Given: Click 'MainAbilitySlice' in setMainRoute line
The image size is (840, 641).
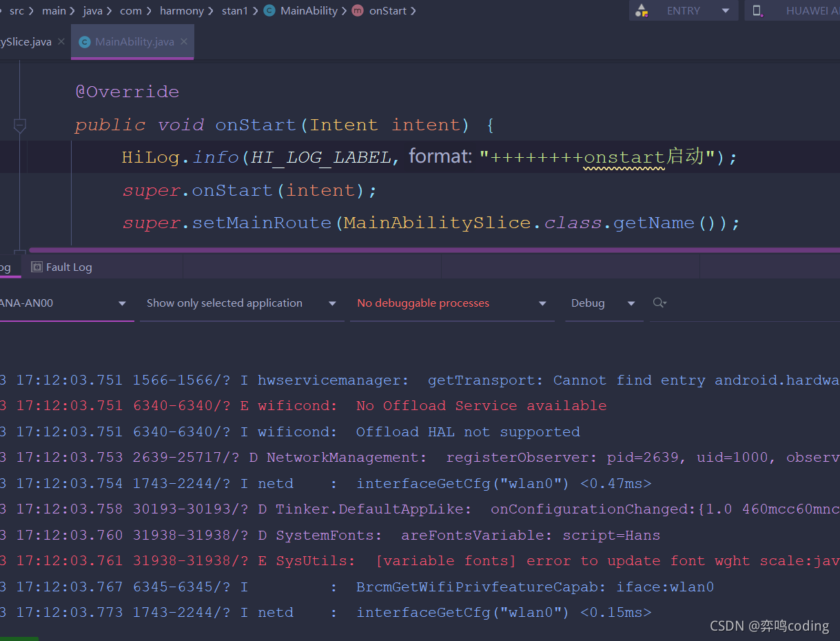Looking at the screenshot, I should (x=438, y=223).
